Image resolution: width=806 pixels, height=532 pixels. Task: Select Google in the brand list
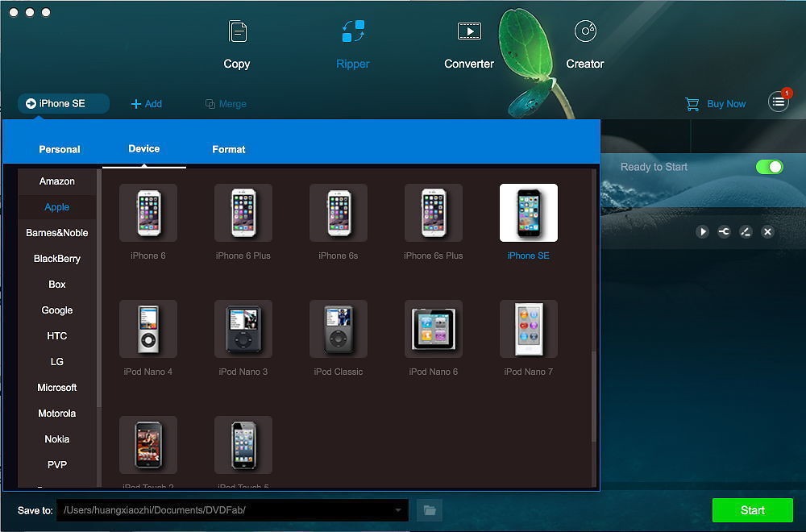tap(57, 310)
